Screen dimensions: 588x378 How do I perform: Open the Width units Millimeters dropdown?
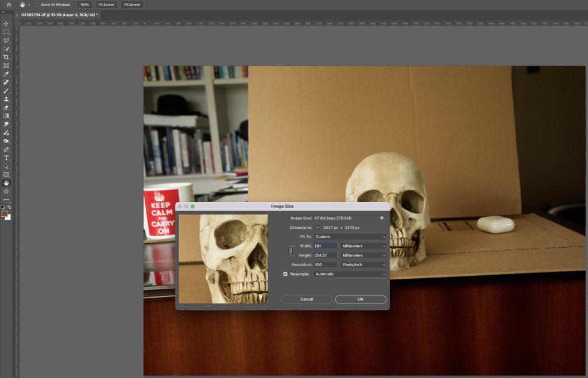coord(363,246)
